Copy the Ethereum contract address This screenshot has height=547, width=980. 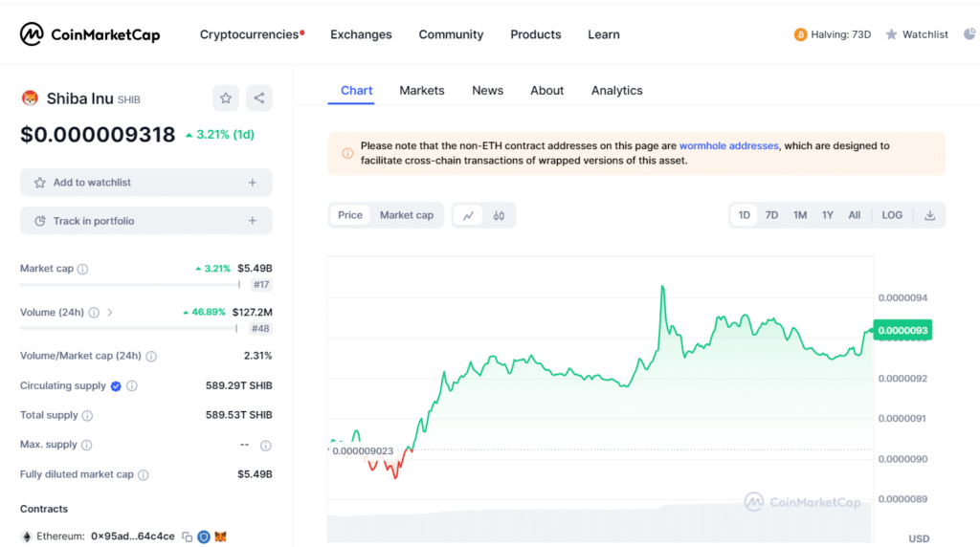(188, 536)
